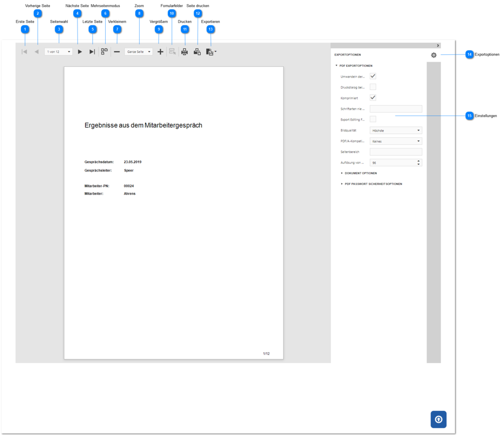Toggle multi-page mode view
This screenshot has height=436, width=504.
(105, 52)
